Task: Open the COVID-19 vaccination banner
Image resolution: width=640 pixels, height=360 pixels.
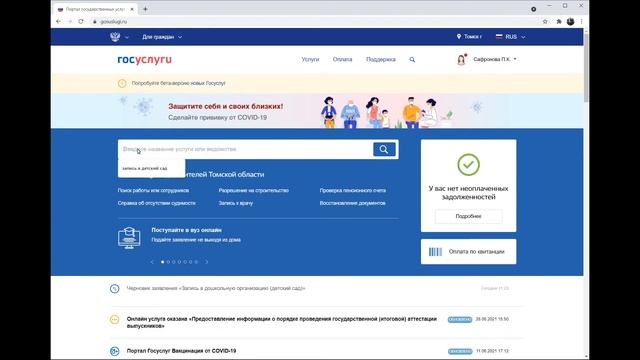Action: tap(317, 111)
